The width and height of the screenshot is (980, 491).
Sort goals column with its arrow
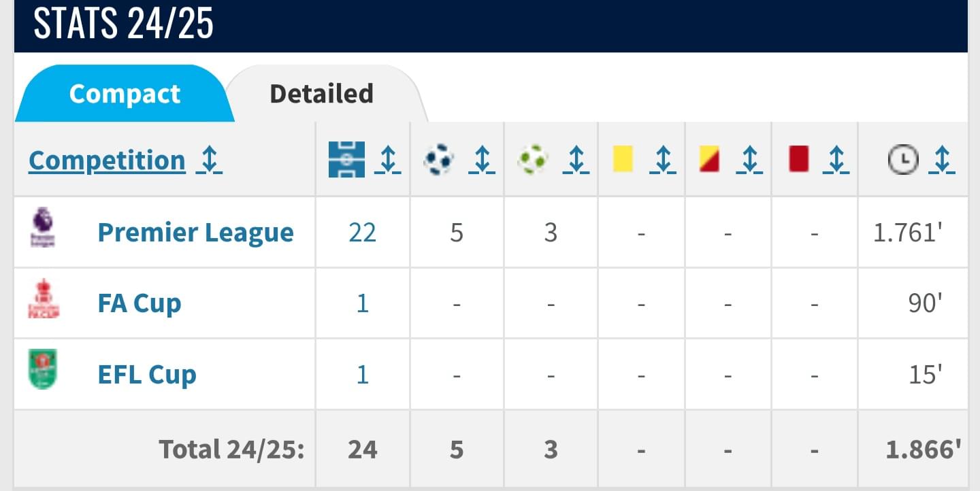tap(482, 160)
